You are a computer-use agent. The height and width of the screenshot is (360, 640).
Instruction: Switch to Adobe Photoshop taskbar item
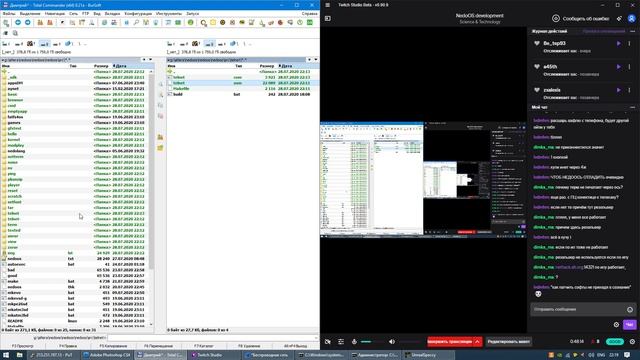click(x=107, y=355)
